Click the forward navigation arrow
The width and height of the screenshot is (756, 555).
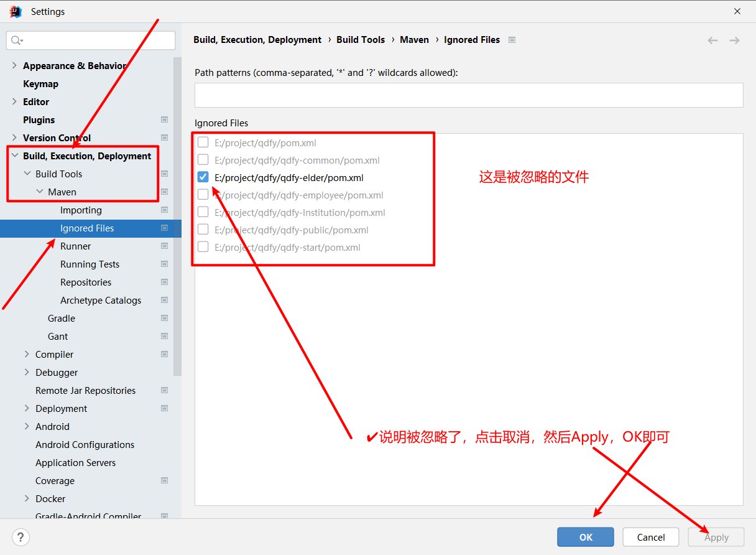pos(734,40)
